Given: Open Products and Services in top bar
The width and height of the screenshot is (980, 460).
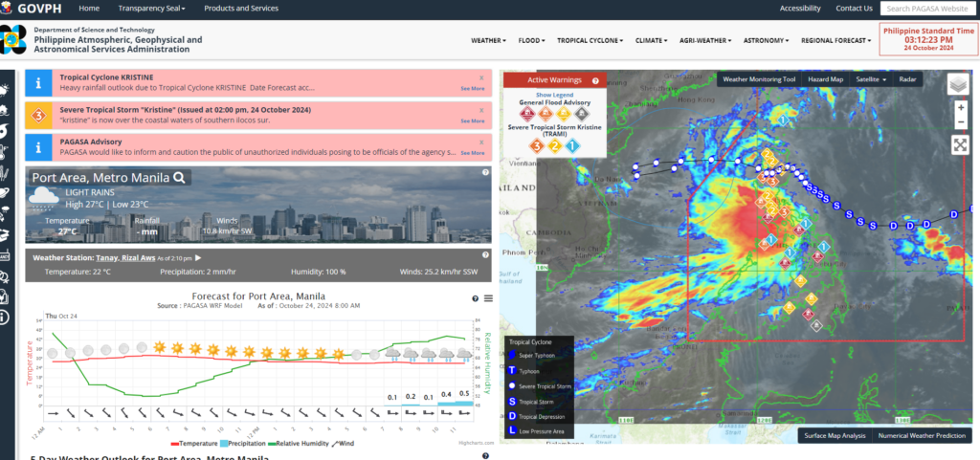Looking at the screenshot, I should [x=241, y=8].
